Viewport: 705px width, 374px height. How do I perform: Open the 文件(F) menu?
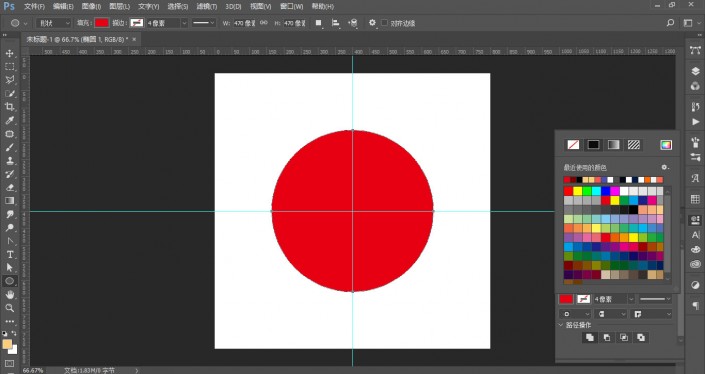pos(34,6)
